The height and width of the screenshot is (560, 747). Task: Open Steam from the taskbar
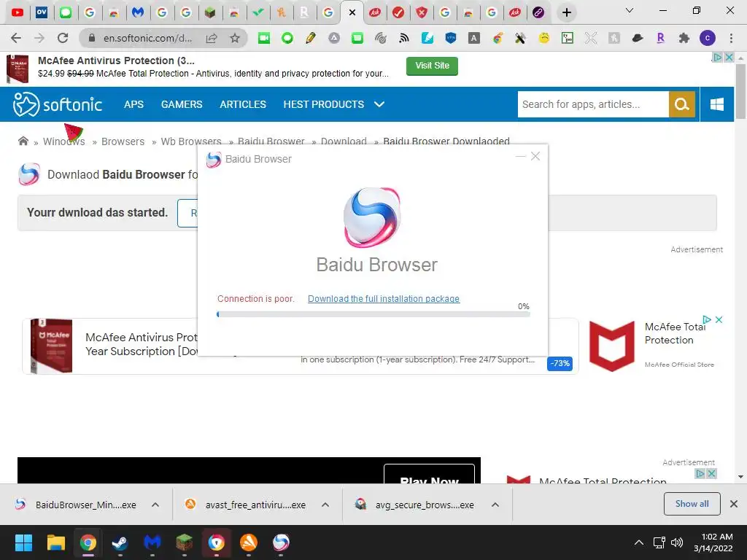point(120,542)
